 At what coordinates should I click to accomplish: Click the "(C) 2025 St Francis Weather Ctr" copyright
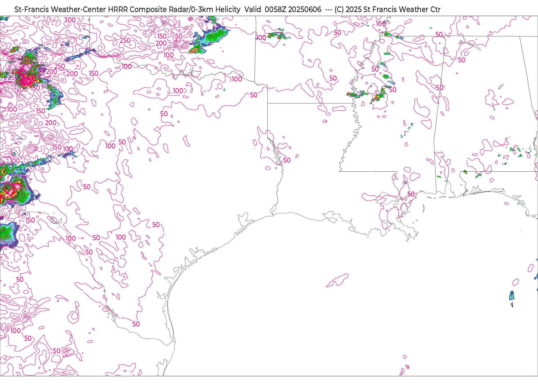(x=388, y=10)
